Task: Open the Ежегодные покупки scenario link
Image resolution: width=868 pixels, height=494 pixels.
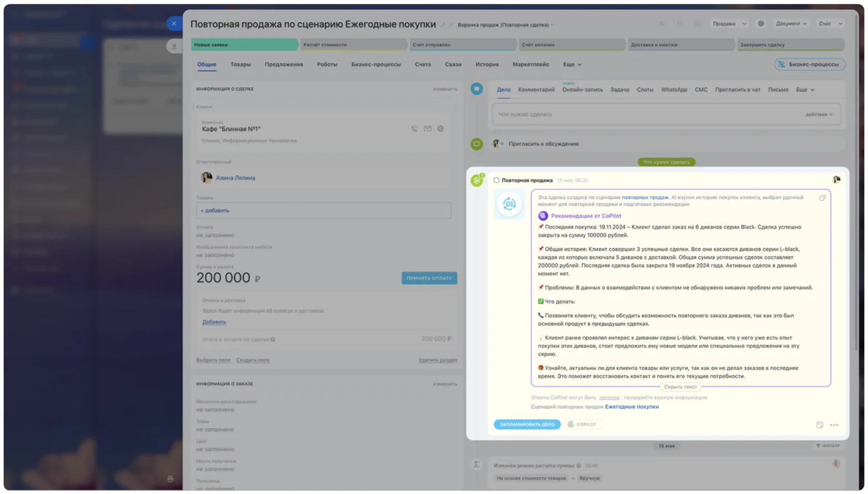Action: tap(631, 407)
